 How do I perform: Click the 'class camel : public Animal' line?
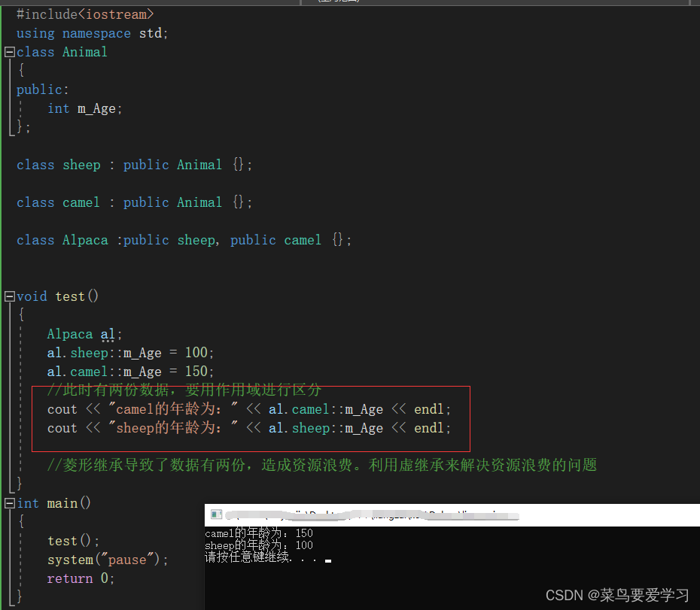pos(135,202)
